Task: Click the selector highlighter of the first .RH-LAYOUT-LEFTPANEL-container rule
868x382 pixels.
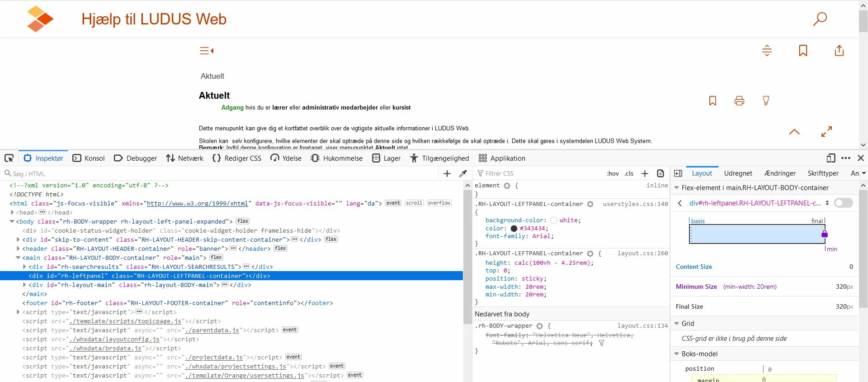Action: coord(590,204)
